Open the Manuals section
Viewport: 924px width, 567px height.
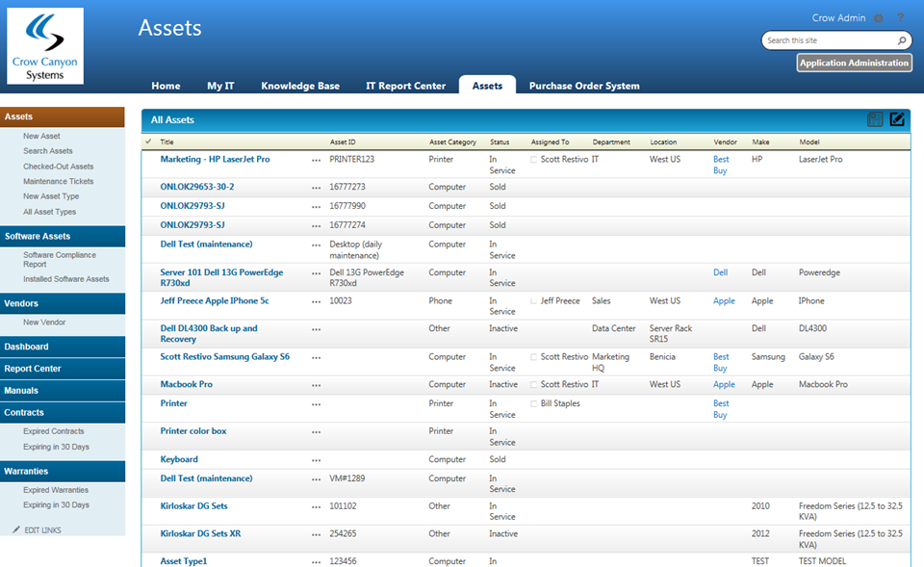pyautogui.click(x=63, y=390)
